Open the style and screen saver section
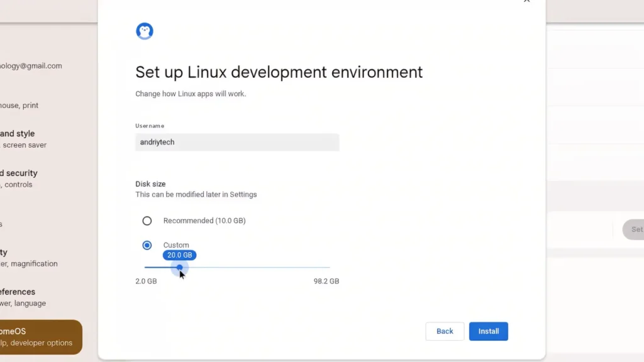Image resolution: width=644 pixels, height=362 pixels. [x=23, y=139]
